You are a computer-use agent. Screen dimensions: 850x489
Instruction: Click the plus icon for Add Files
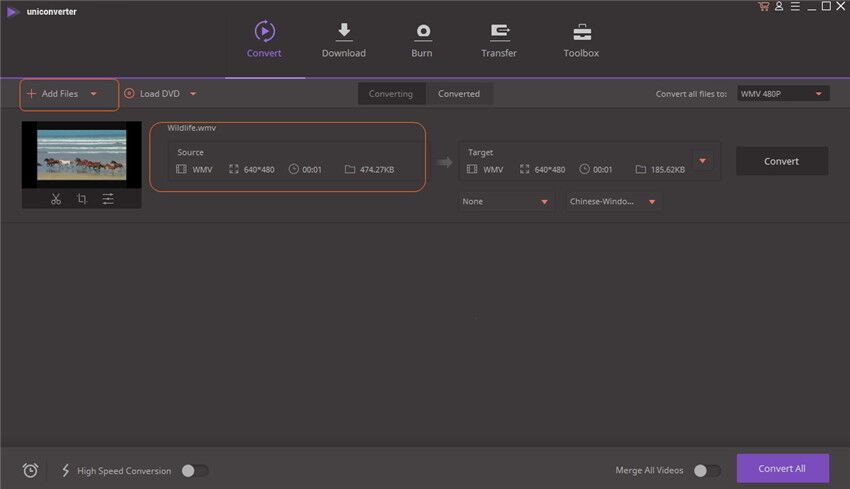point(31,93)
